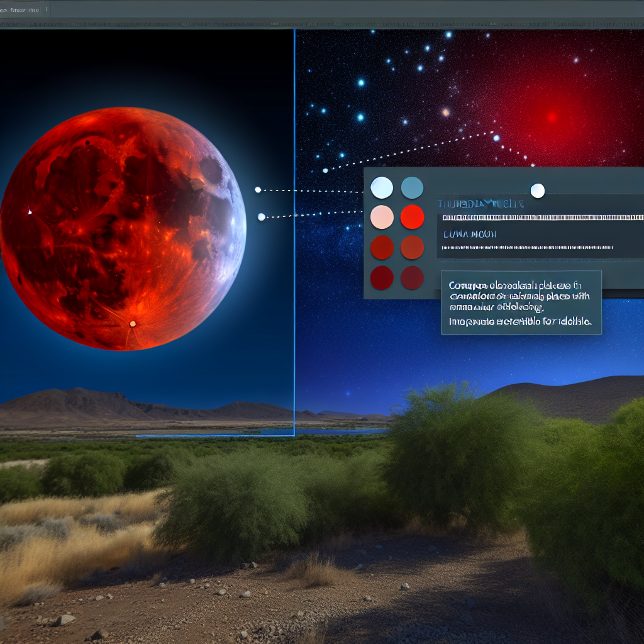The width and height of the screenshot is (644, 644).
Task: Choose the rust-orange swatch in third row right
Action: click(412, 247)
